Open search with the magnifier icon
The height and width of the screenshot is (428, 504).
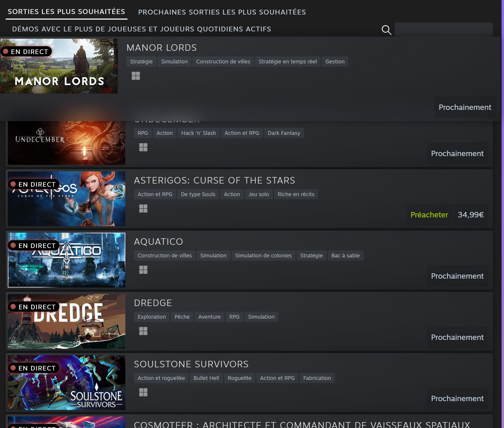pyautogui.click(x=386, y=30)
